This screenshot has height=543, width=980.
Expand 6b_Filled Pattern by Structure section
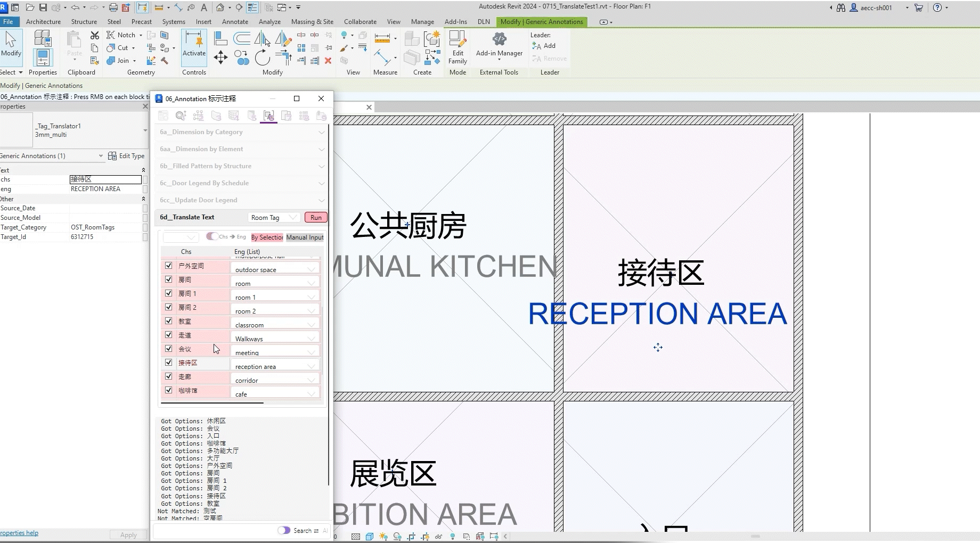(x=241, y=166)
